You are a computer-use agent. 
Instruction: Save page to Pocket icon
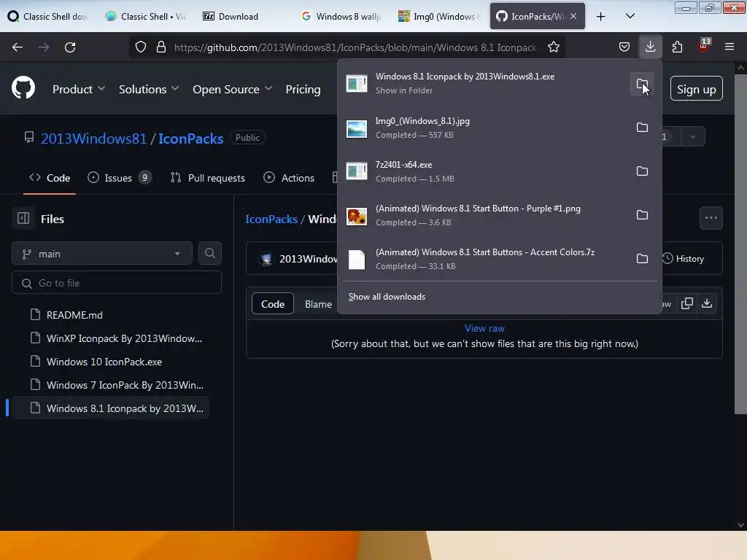coord(624,47)
